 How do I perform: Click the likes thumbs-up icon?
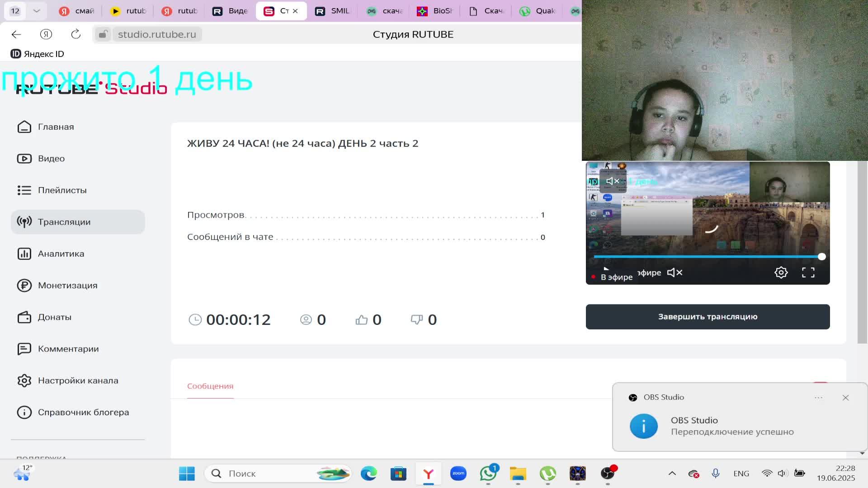point(362,320)
